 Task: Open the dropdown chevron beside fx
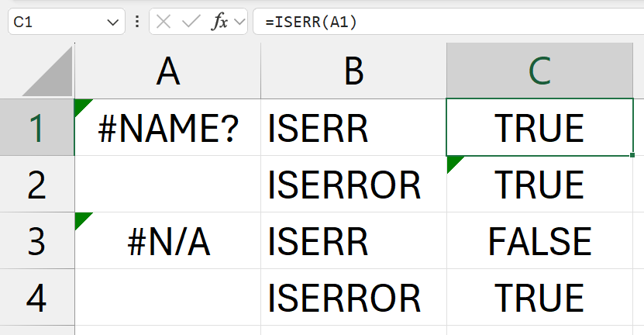239,22
